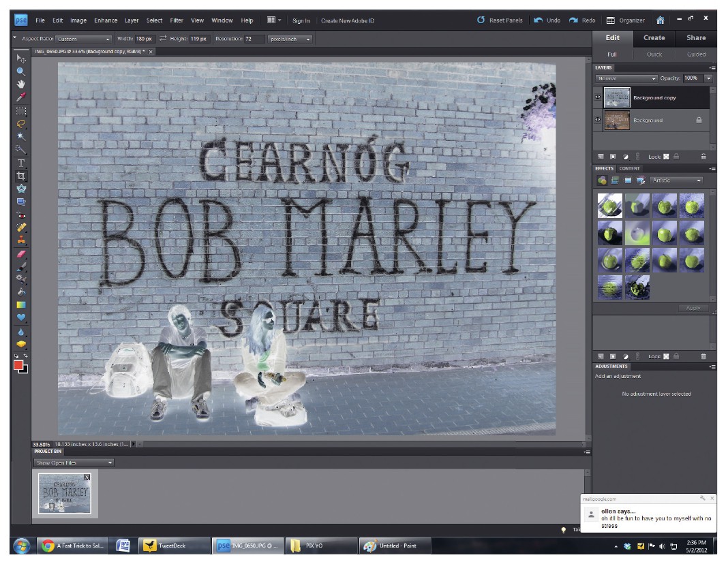
Task: Select the Eraser tool
Action: click(x=21, y=254)
